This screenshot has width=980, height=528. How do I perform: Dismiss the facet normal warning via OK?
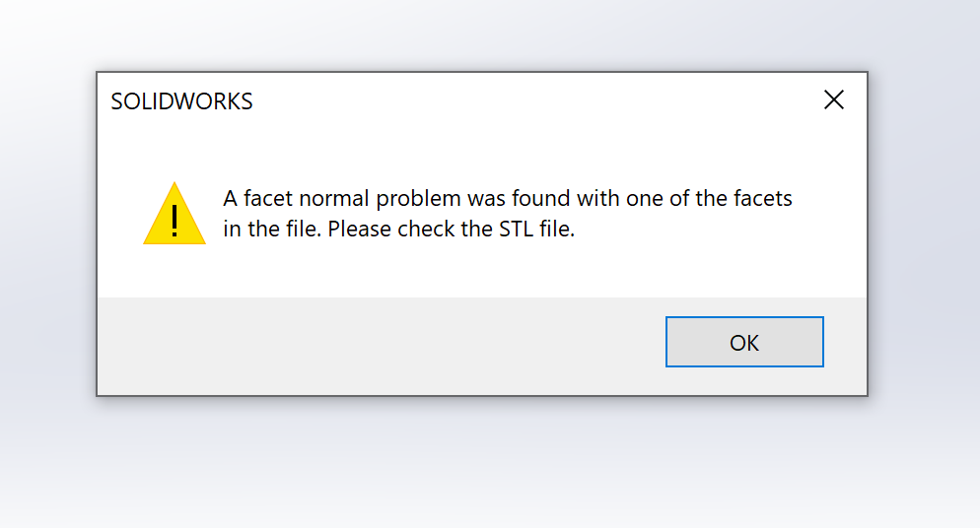click(x=744, y=342)
